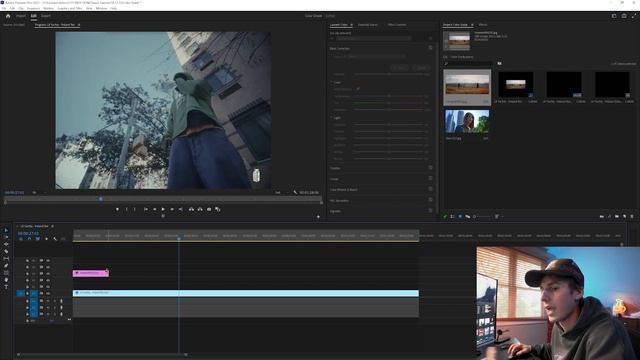This screenshot has height=360, width=640.
Task: Toggle the Project panel read-only lock
Action: [x=444, y=216]
